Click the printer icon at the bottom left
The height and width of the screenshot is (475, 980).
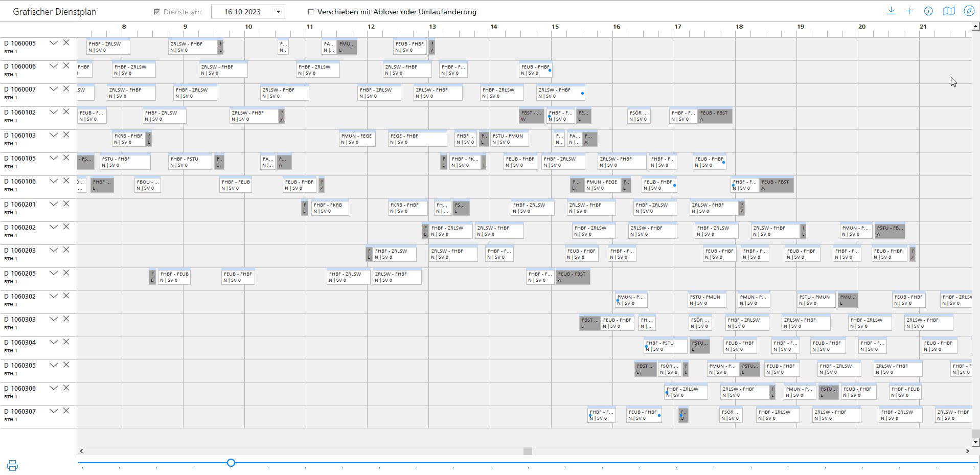point(13,465)
